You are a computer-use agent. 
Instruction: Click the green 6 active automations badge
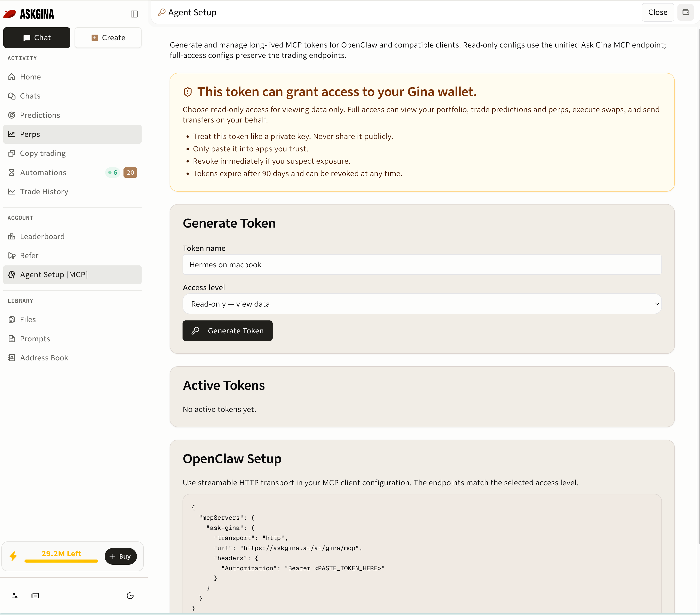(x=113, y=173)
